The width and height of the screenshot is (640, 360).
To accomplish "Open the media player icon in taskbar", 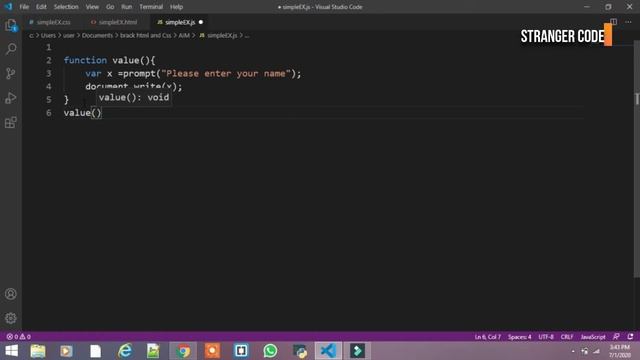I will [66, 351].
